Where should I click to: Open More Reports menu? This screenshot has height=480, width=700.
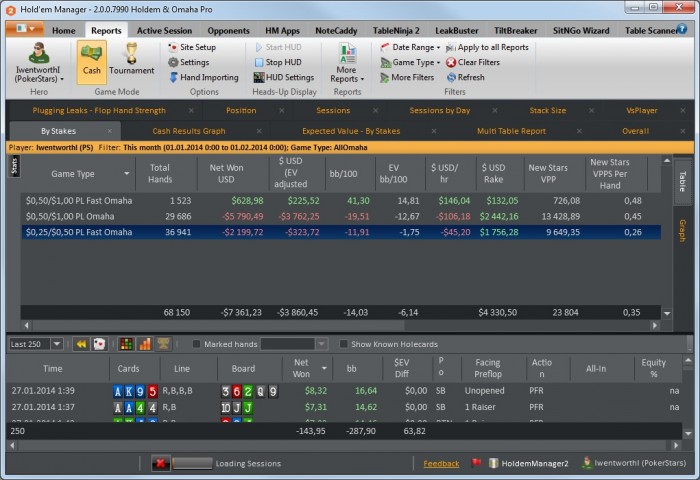pos(347,63)
